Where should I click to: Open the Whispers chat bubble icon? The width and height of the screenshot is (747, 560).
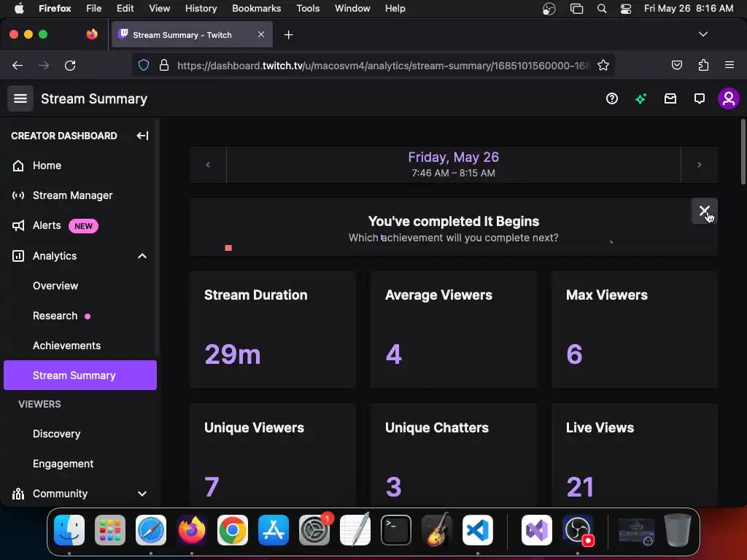coord(700,98)
